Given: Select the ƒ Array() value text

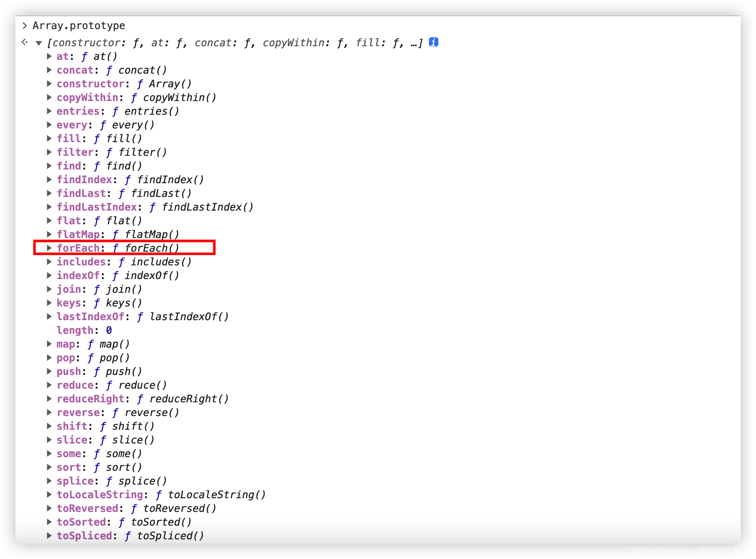Looking at the screenshot, I should pyautogui.click(x=164, y=83).
